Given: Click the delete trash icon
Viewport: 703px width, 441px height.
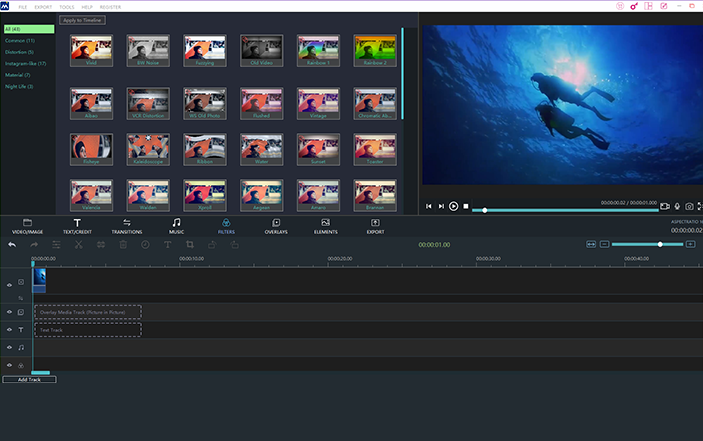Looking at the screenshot, I should pos(123,245).
